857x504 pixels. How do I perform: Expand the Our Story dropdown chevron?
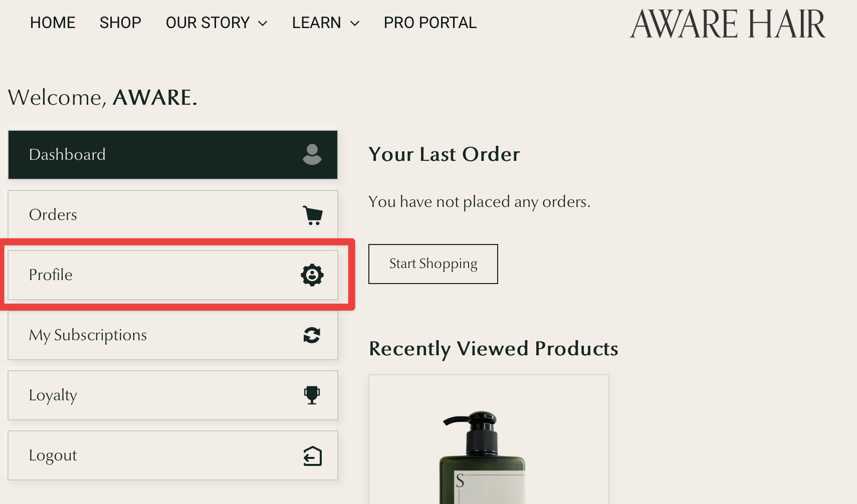(263, 24)
